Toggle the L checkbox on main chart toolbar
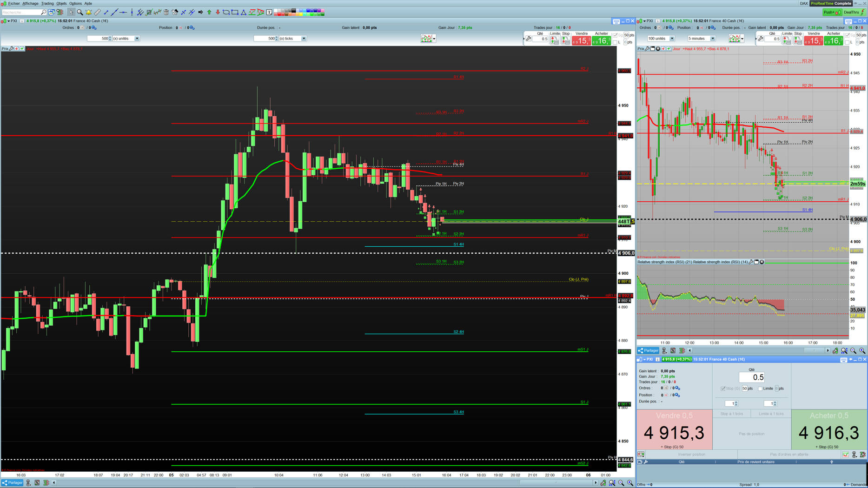The width and height of the screenshot is (868, 488). 615,42
